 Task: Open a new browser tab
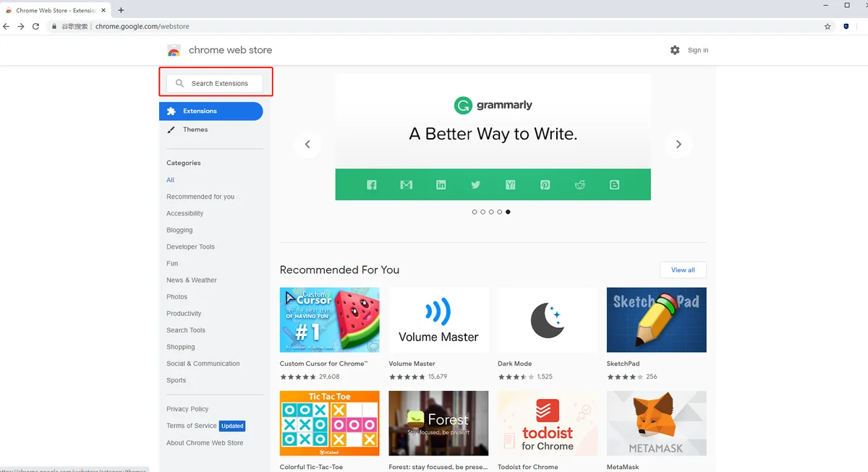[x=121, y=10]
